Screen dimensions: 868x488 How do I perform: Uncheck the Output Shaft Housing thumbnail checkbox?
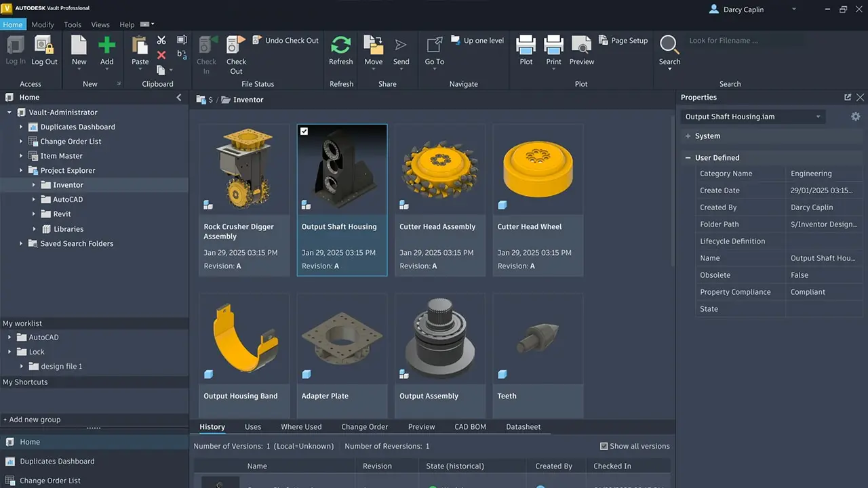click(304, 131)
